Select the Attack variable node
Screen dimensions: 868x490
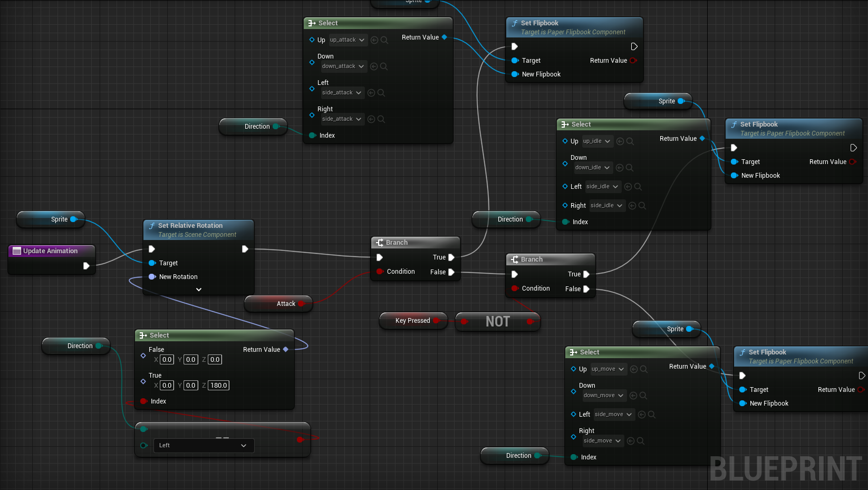278,304
